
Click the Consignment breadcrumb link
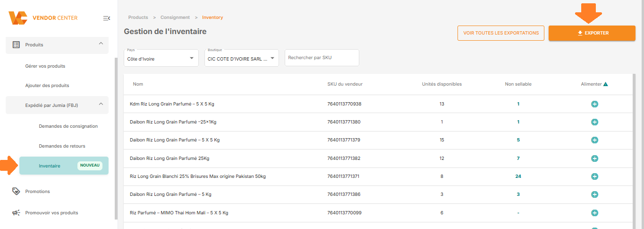click(175, 18)
